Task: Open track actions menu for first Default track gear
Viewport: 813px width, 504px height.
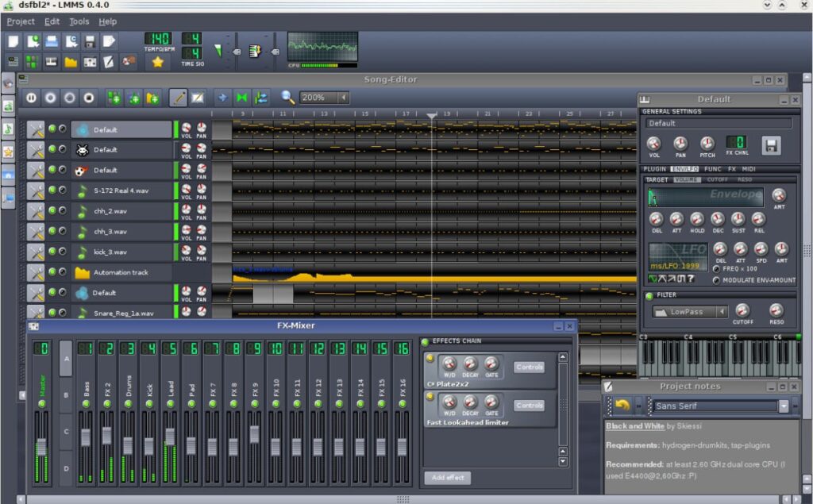Action: [36, 129]
